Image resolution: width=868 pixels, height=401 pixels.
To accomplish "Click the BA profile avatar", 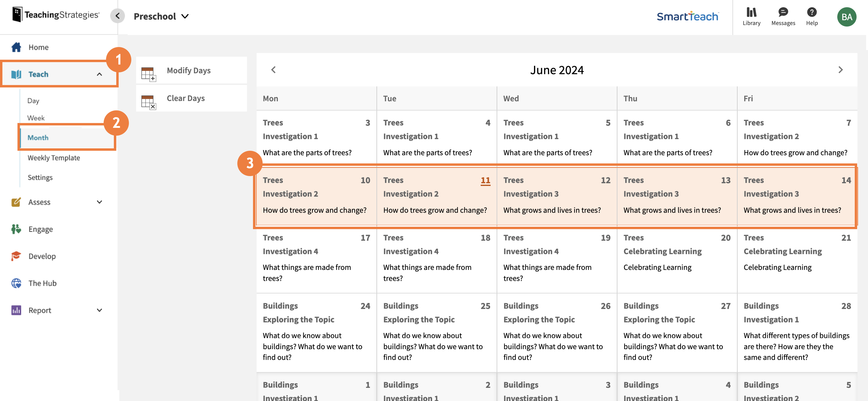I will click(x=847, y=17).
